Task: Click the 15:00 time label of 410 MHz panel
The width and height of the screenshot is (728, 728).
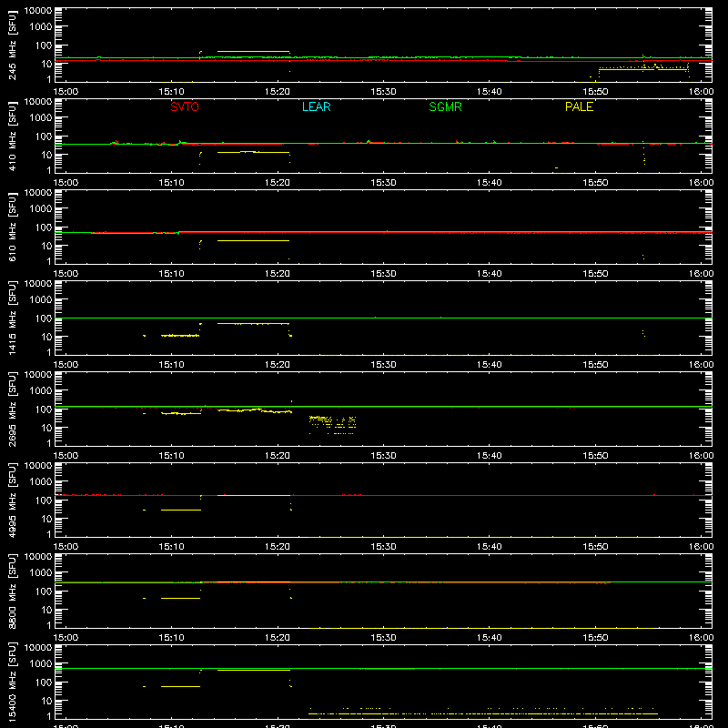Action: (66, 183)
